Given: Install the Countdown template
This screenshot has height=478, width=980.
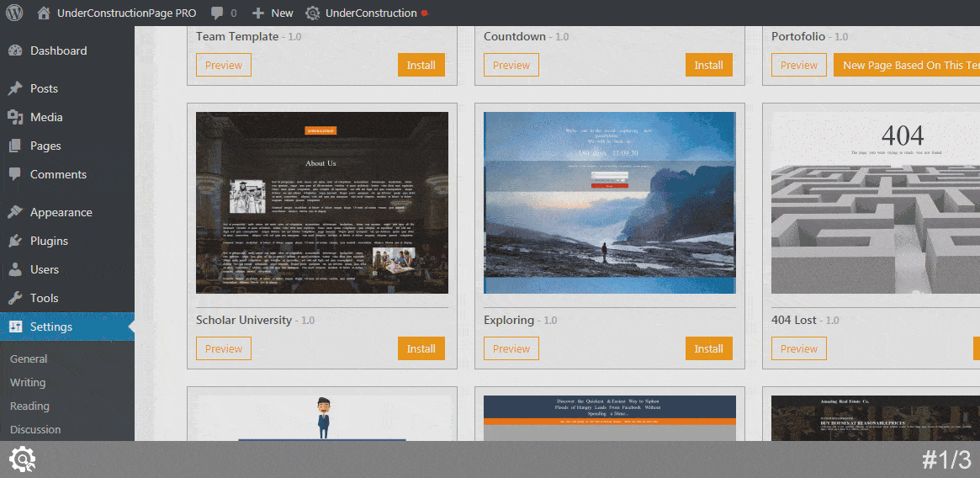Looking at the screenshot, I should tap(708, 65).
